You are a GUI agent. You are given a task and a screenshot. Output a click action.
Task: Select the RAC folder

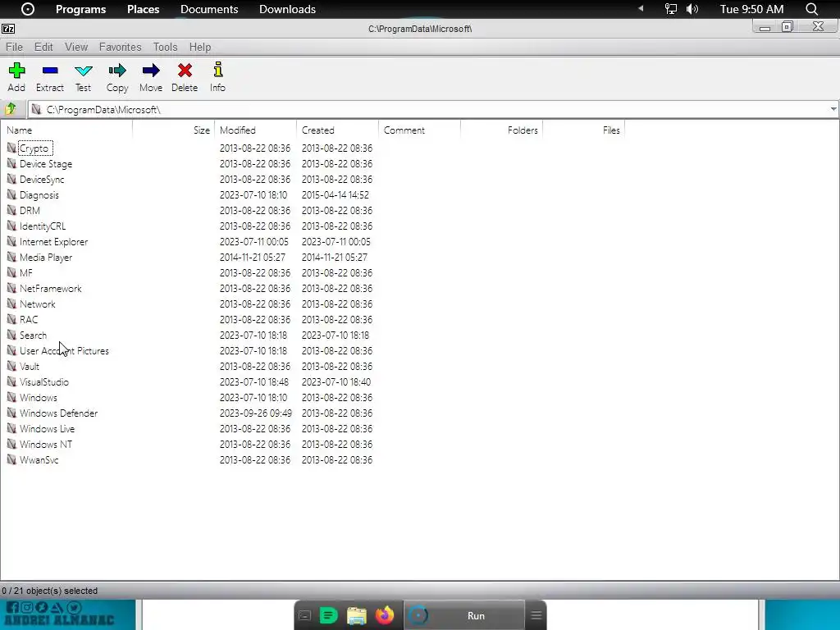[x=29, y=319]
